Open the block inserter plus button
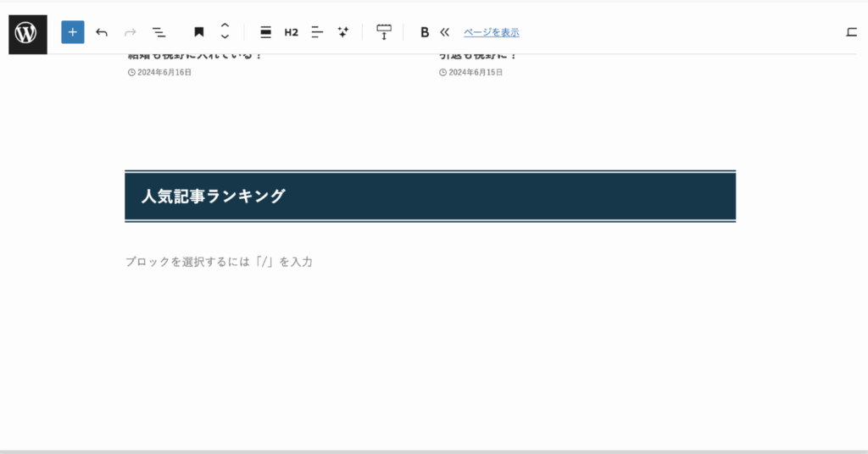The height and width of the screenshot is (454, 868). point(73,32)
